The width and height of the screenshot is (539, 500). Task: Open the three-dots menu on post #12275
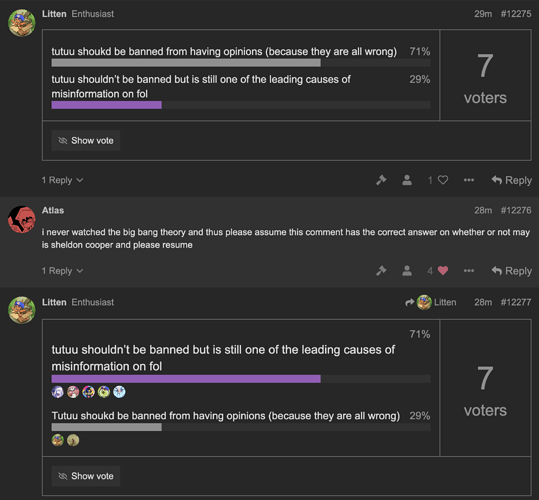click(469, 180)
